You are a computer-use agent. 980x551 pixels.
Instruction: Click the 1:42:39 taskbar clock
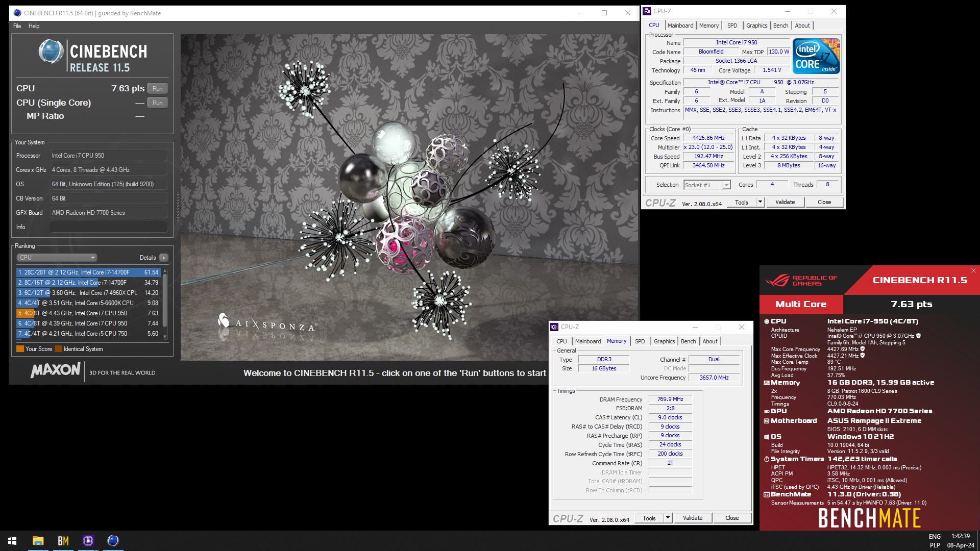pos(961,536)
